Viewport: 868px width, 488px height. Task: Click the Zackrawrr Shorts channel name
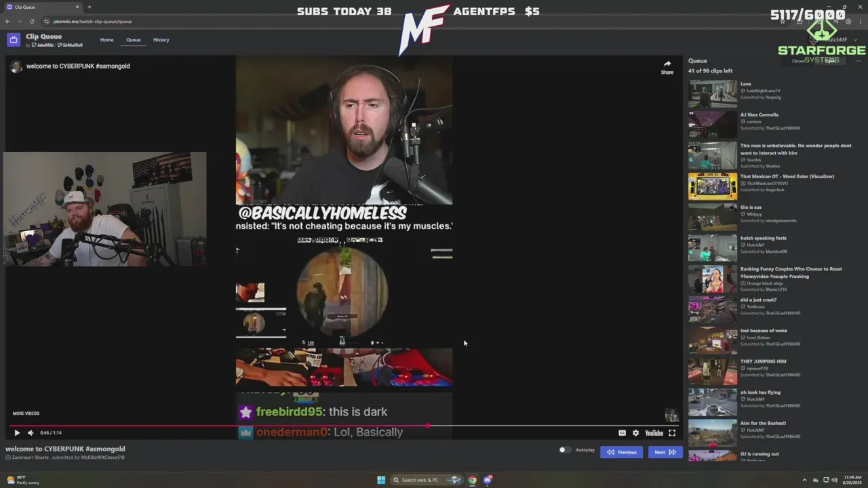30,457
